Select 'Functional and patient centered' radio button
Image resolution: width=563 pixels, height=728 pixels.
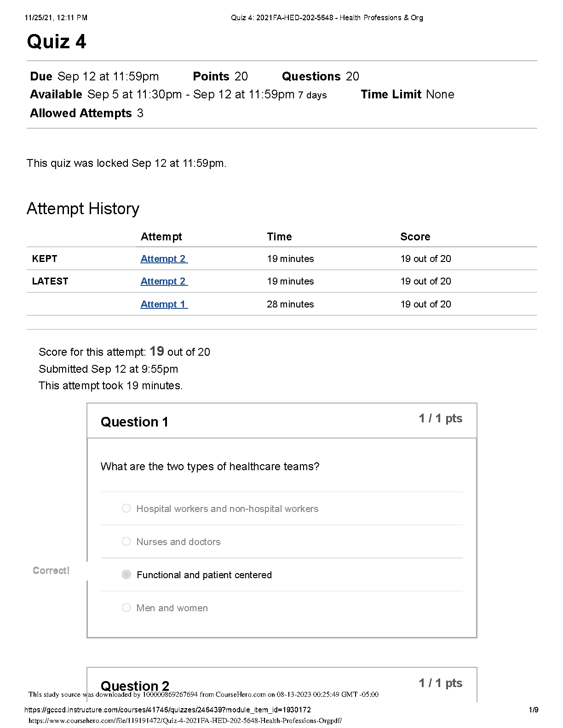coord(126,574)
